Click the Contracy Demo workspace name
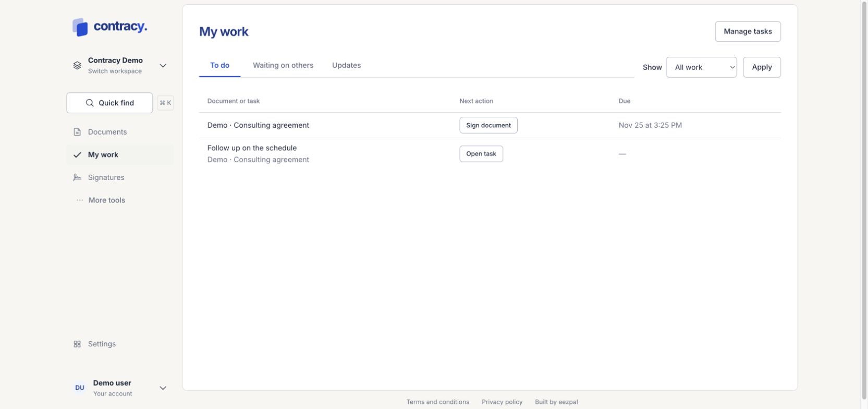 pos(115,61)
